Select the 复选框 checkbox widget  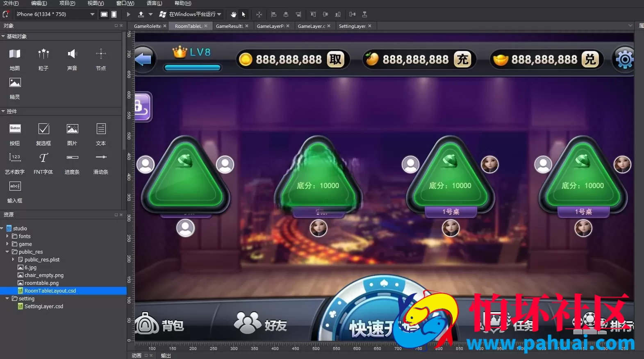[x=43, y=134]
